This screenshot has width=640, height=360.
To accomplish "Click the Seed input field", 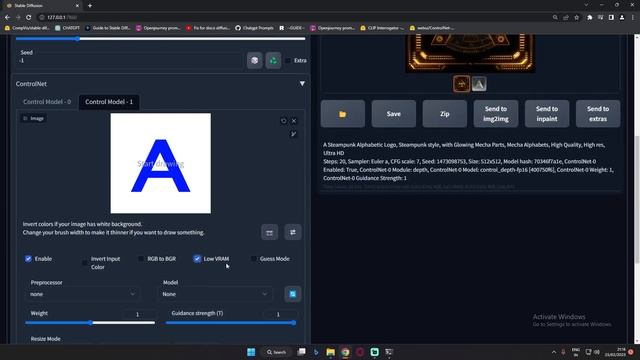I will pos(131,60).
